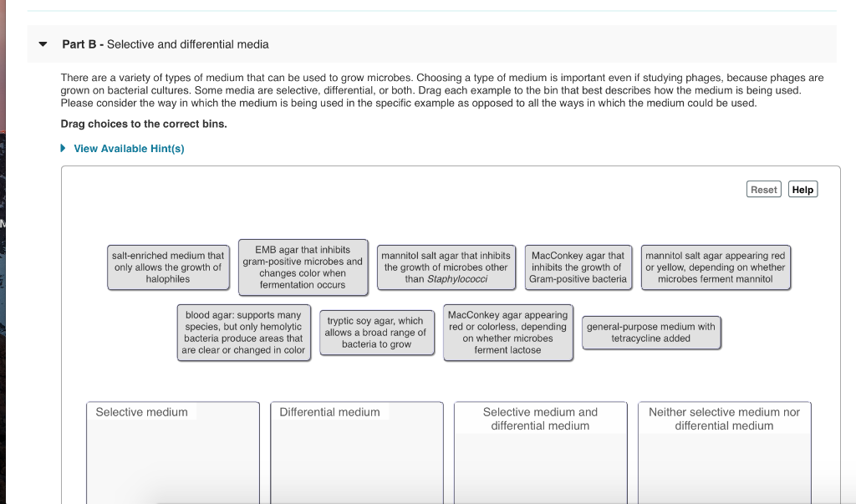Select the tryptic soy agar tile
Image resolution: width=856 pixels, height=504 pixels.
(376, 332)
